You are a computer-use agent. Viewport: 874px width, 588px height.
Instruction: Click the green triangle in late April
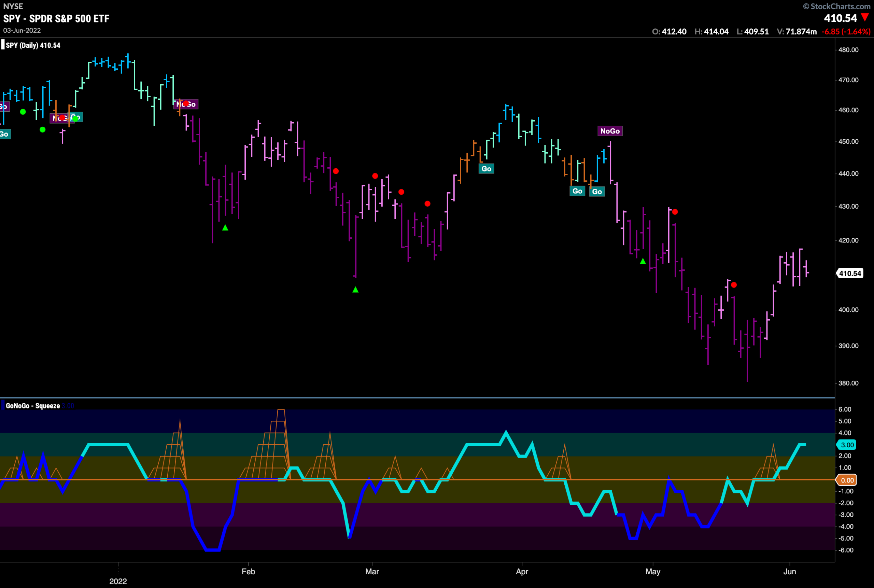pos(643,261)
